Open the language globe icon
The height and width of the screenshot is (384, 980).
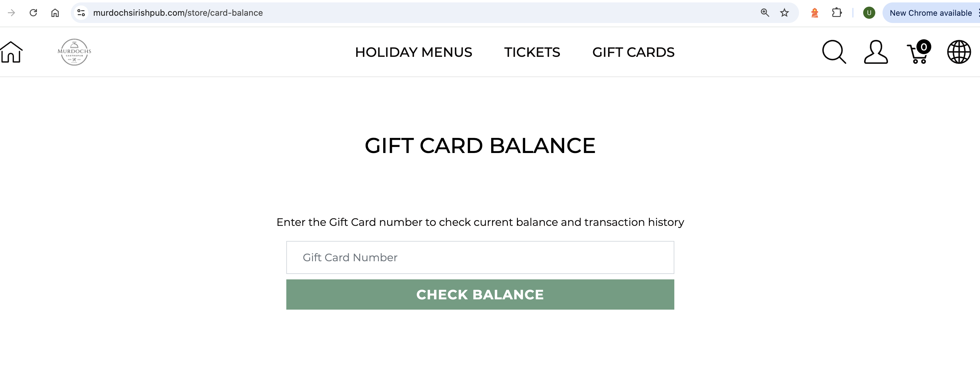click(x=959, y=52)
